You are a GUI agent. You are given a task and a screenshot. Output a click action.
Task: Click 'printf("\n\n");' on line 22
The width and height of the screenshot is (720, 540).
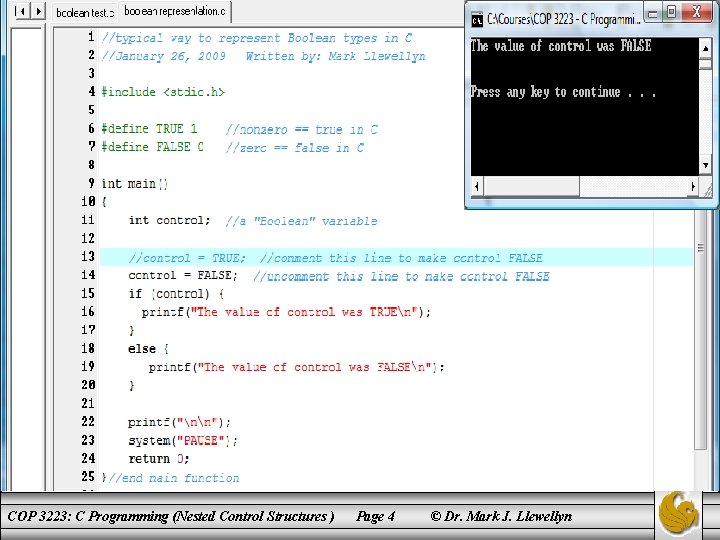click(x=179, y=422)
